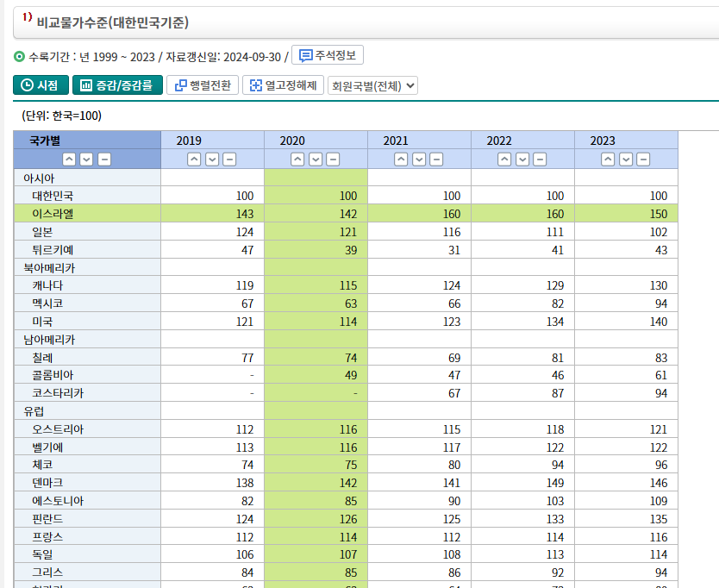Open 주석정보 annotation information
Image resolution: width=719 pixels, height=588 pixels.
(328, 55)
